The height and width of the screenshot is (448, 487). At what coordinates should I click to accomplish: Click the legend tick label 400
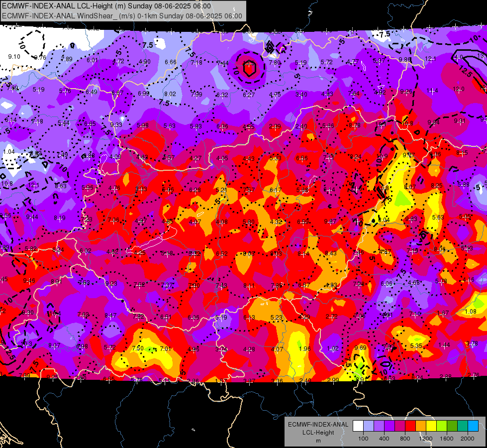click(x=384, y=439)
